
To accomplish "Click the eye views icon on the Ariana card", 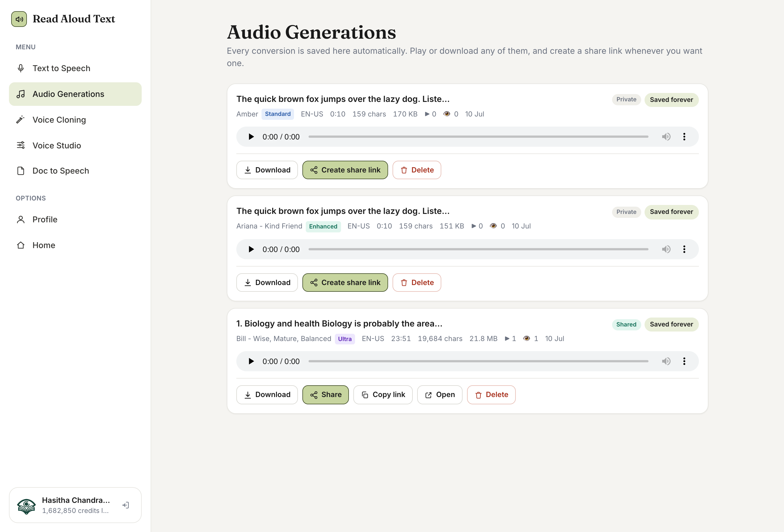I will [x=493, y=226].
